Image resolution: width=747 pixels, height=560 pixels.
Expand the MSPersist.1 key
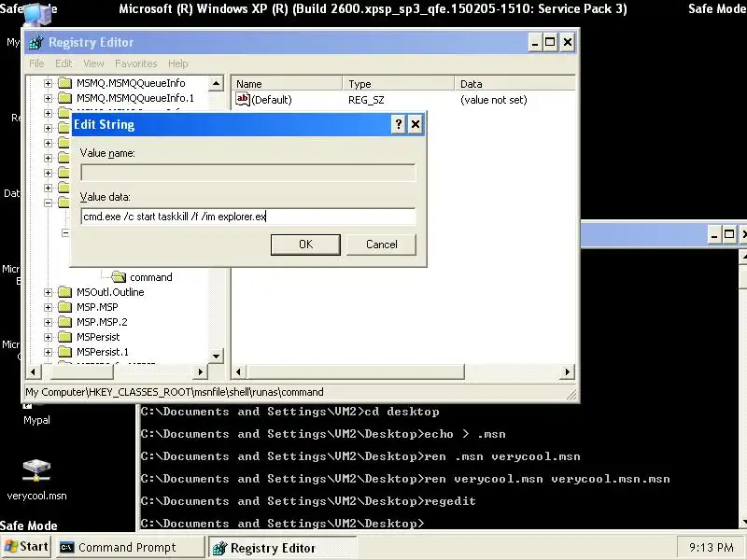click(48, 353)
